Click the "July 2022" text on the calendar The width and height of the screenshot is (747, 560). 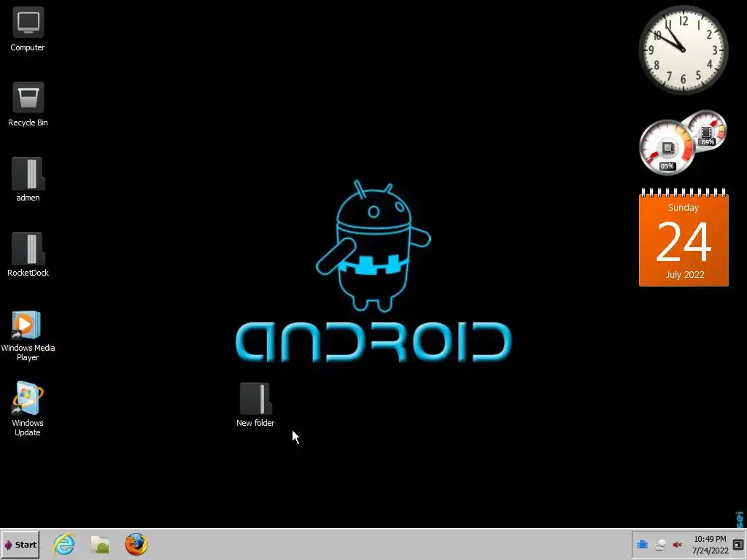(x=685, y=275)
